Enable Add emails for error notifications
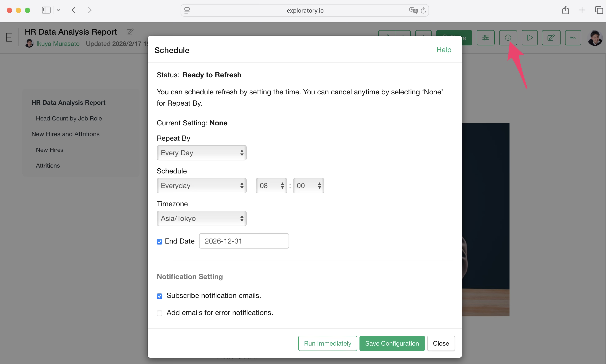Screen dimensions: 606x364 [159, 313]
